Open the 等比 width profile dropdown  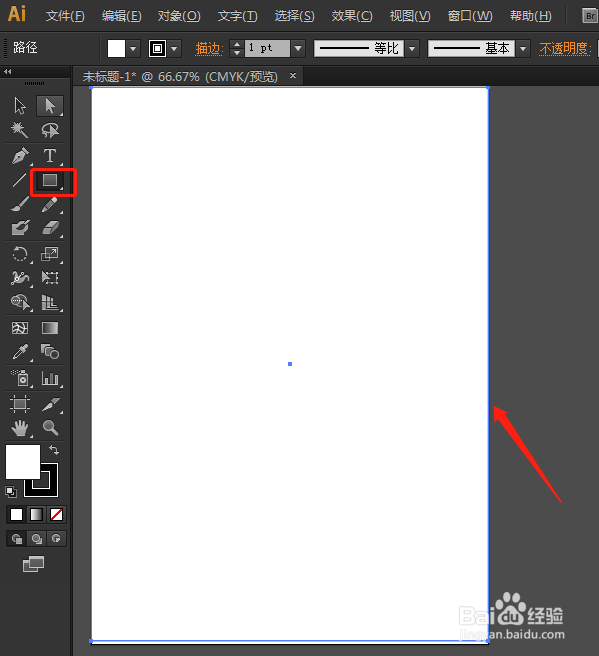412,49
